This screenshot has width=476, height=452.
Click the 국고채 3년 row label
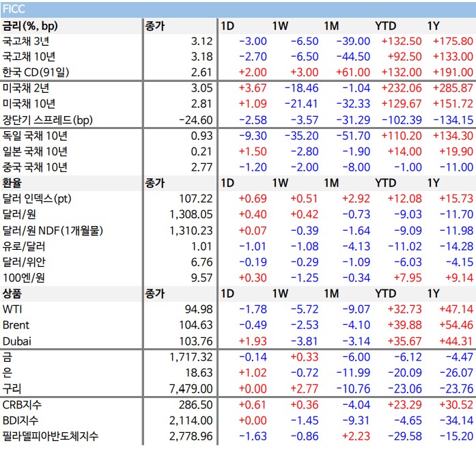[26, 41]
